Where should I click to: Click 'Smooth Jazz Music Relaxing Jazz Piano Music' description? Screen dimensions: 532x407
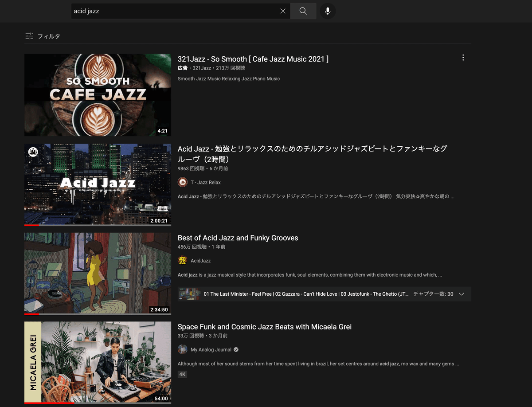(x=229, y=78)
